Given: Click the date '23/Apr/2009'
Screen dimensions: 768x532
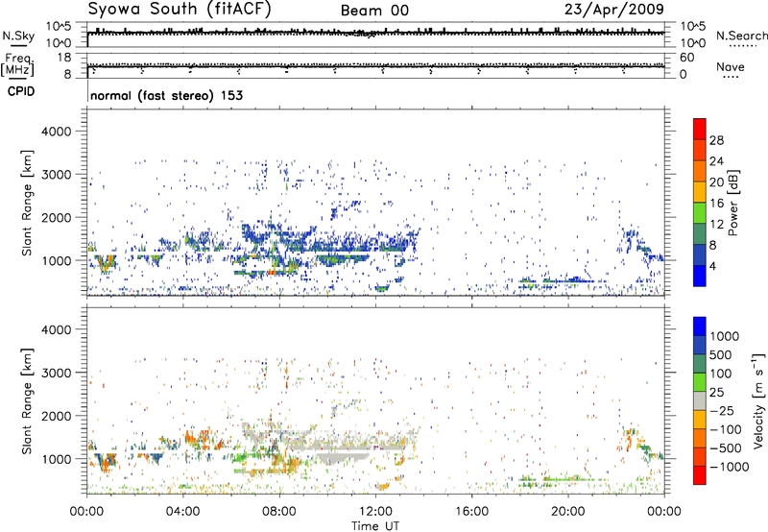Looking at the screenshot, I should pos(614,10).
